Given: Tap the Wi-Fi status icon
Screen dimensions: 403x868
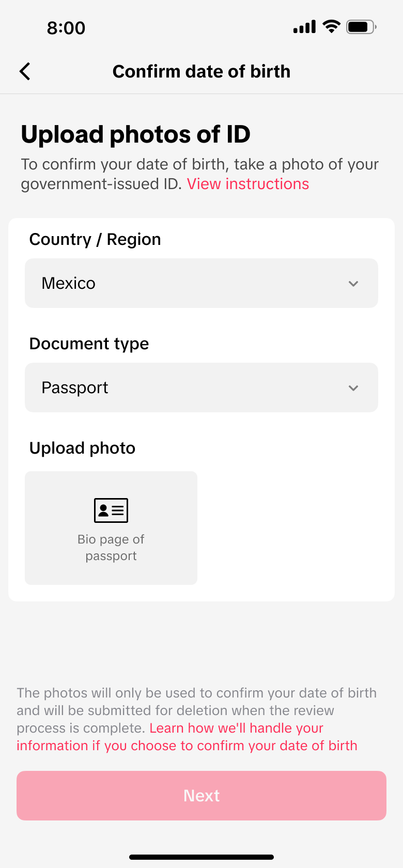Looking at the screenshot, I should [331, 26].
